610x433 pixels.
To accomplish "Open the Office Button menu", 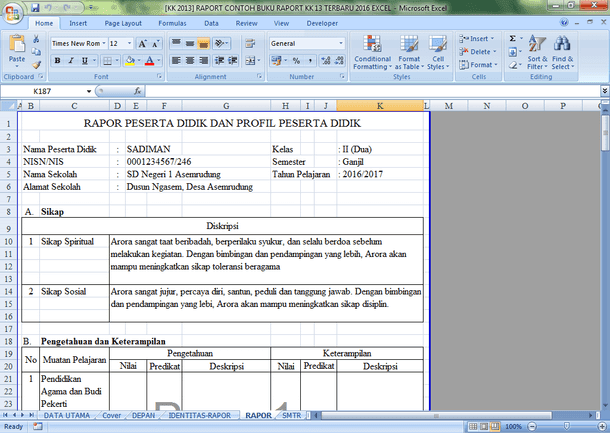I will tap(12, 14).
